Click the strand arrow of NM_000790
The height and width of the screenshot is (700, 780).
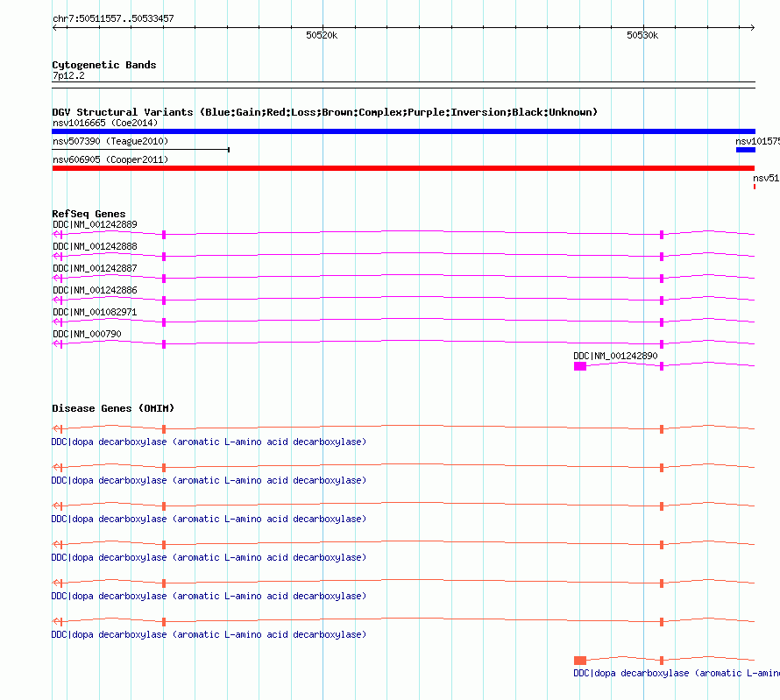click(x=57, y=344)
